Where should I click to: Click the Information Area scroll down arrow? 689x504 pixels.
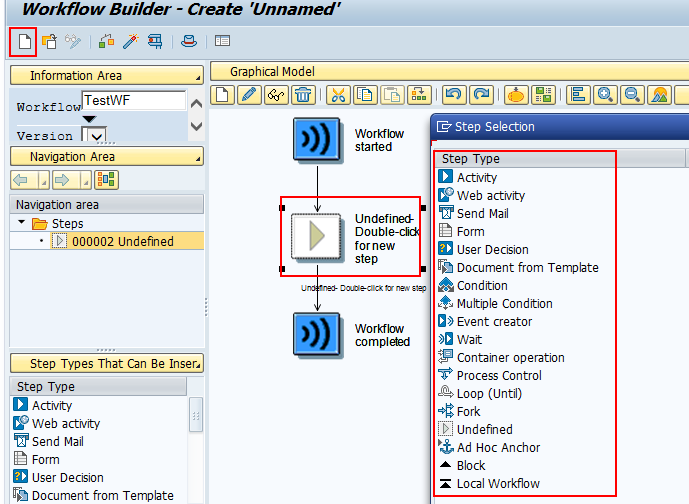pyautogui.click(x=196, y=126)
